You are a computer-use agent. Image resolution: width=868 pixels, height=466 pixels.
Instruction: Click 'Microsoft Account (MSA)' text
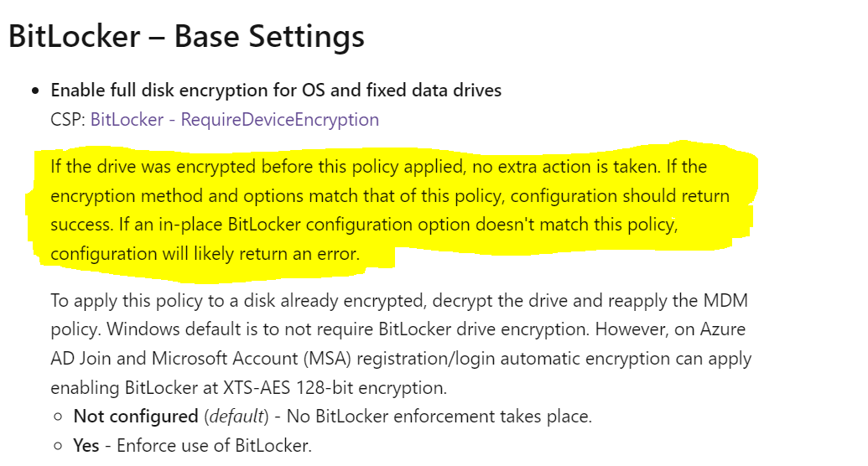pos(252,359)
